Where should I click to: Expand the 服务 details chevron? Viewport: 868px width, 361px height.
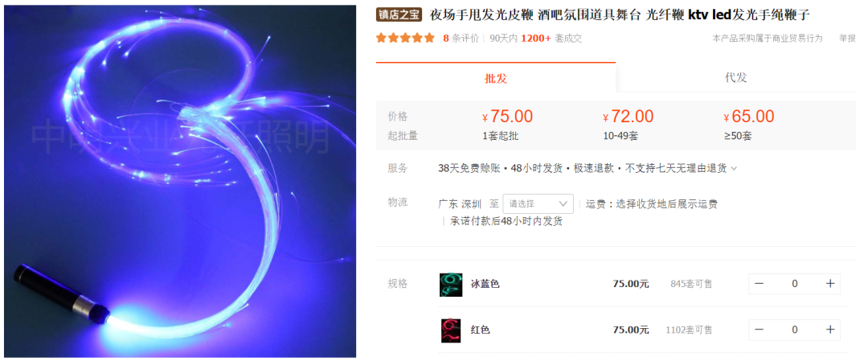734,168
